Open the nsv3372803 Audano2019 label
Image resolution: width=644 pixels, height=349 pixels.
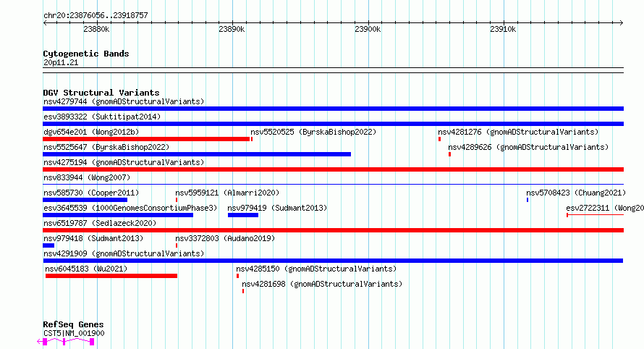tap(225, 238)
